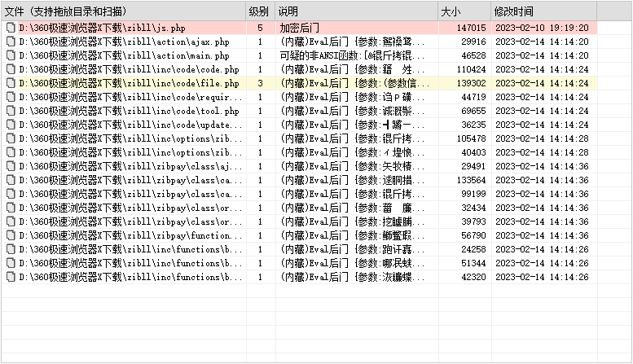This screenshot has width=633, height=364.
Task: Click the file icon for zibpay\function... row
Action: [11, 235]
